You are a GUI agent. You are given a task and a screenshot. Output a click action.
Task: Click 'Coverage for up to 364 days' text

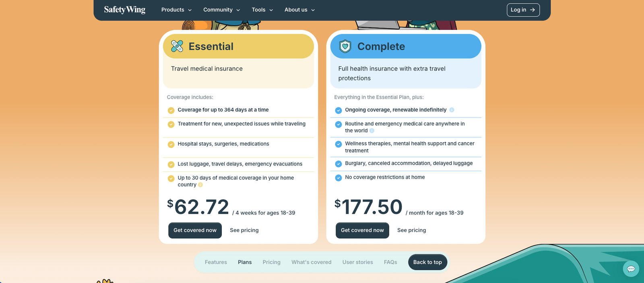point(223,110)
